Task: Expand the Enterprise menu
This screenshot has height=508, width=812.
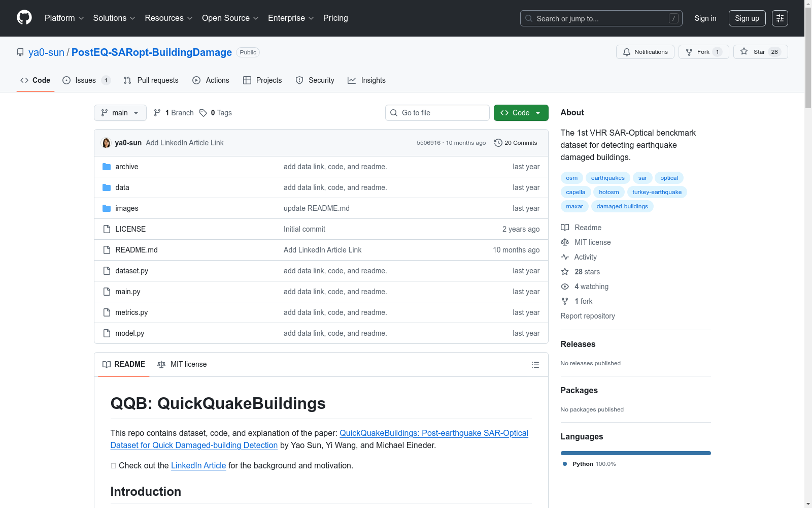Action: [291, 18]
